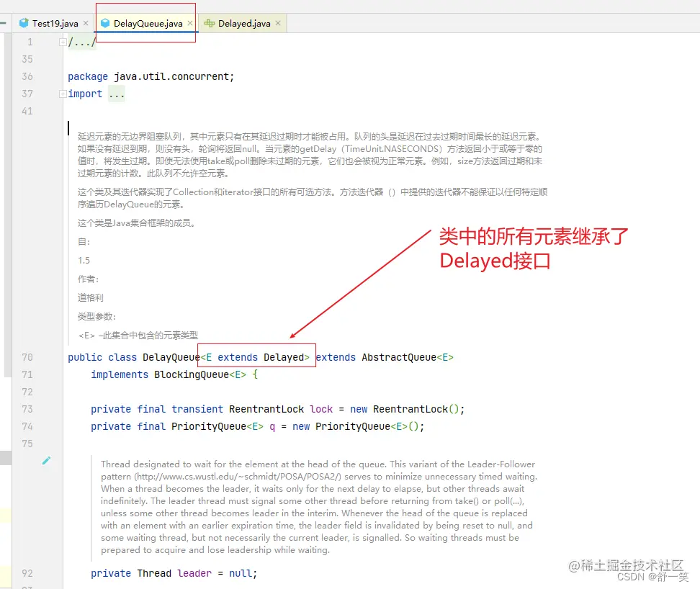Expand the folded header comment on line 1
This screenshot has height=589, width=700.
pos(63,42)
